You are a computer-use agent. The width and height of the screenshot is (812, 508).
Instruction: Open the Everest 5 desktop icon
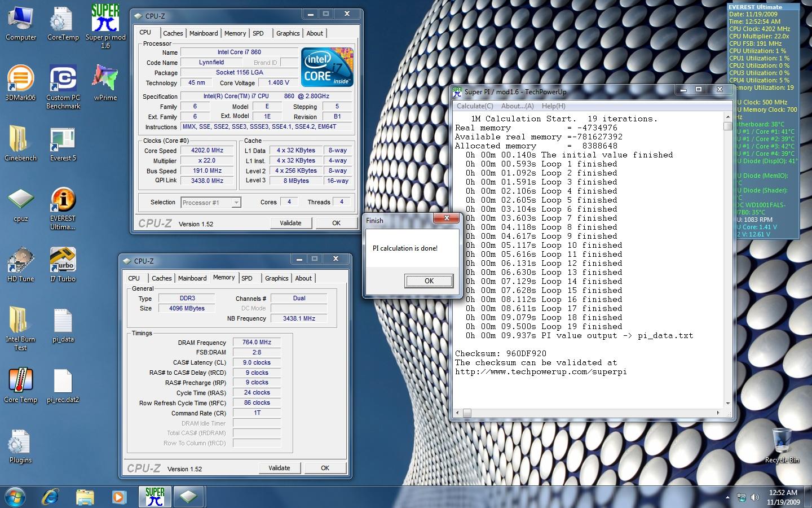tap(63, 144)
